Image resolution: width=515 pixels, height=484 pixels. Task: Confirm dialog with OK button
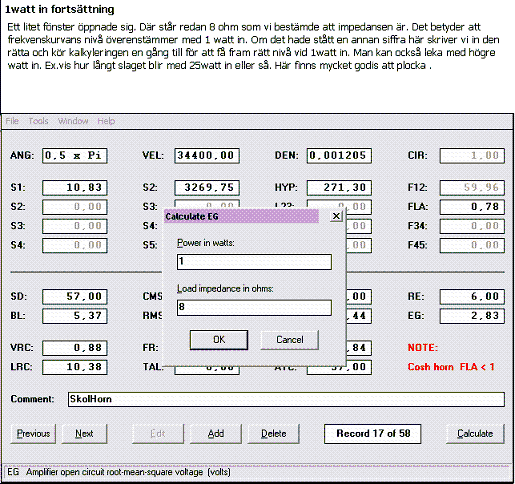point(219,340)
